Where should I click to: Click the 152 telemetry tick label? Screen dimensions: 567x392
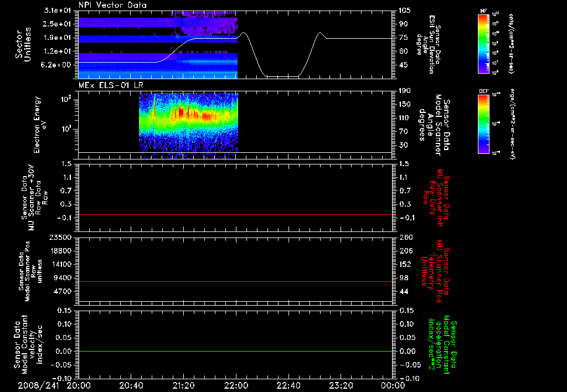click(x=405, y=264)
